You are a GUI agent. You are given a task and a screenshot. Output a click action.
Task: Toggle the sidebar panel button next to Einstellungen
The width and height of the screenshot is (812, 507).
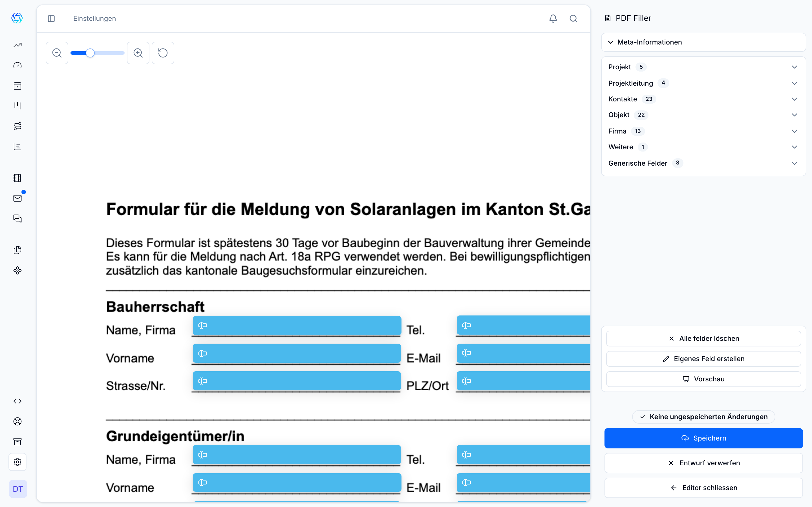pos(51,18)
